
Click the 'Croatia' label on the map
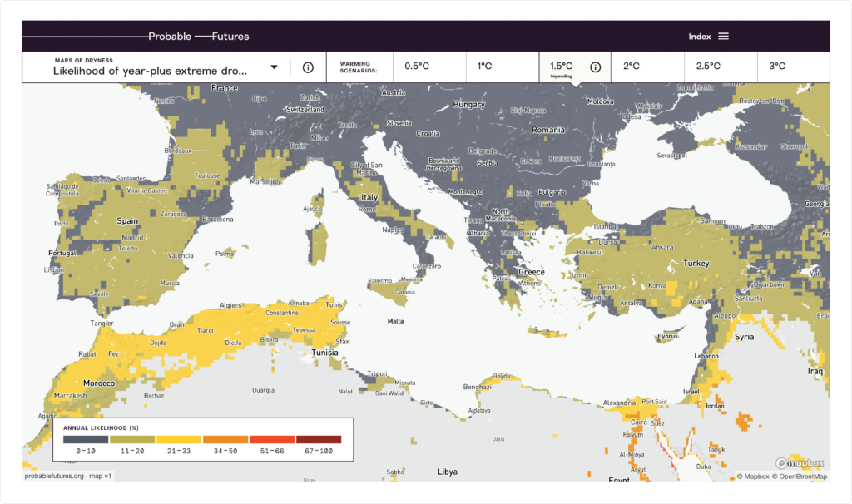[x=428, y=134]
